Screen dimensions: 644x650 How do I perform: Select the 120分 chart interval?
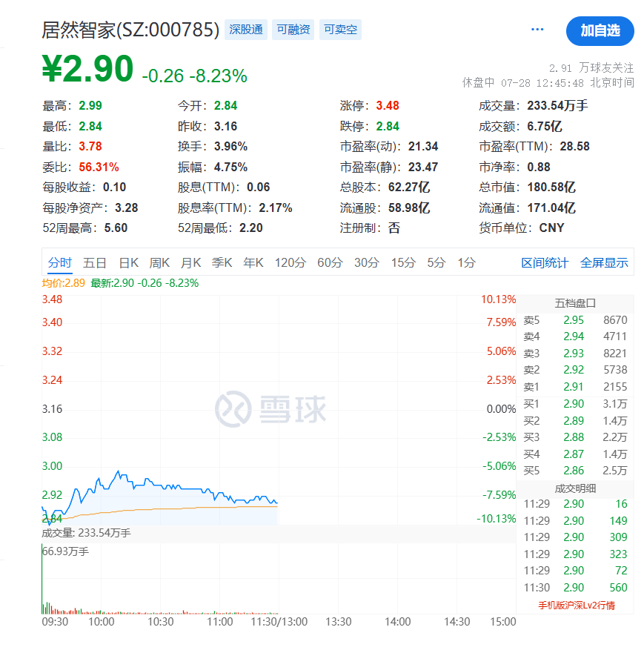291,262
